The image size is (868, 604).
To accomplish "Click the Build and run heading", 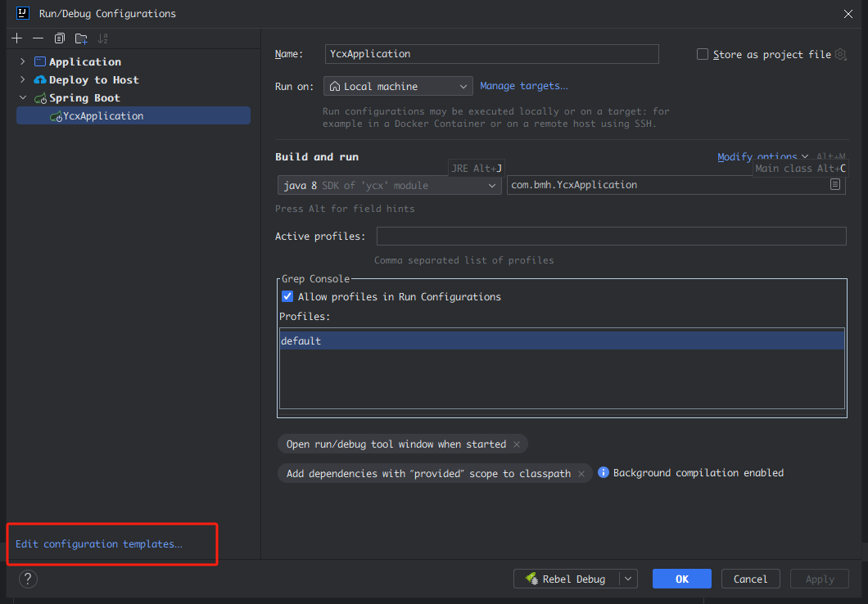I will [317, 156].
